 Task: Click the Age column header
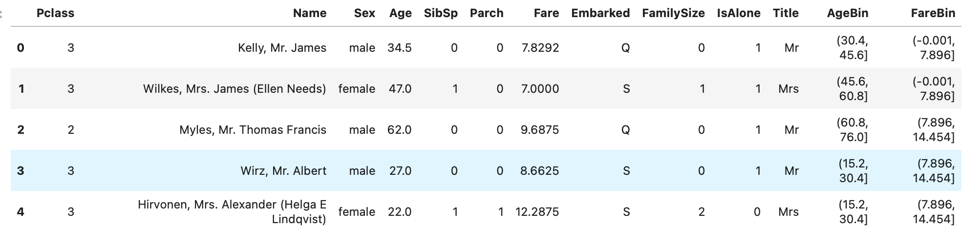point(400,13)
